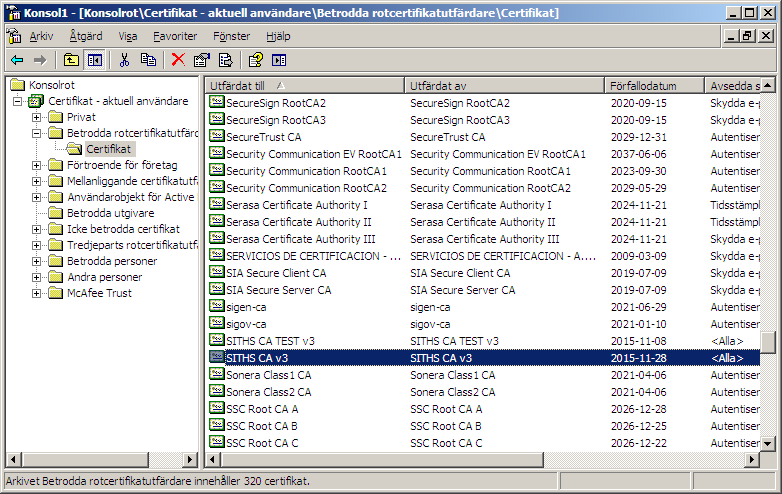Click the open Certifikat folder icon in tree

(x=74, y=149)
